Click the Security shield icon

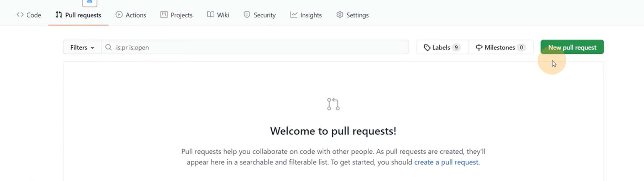247,15
